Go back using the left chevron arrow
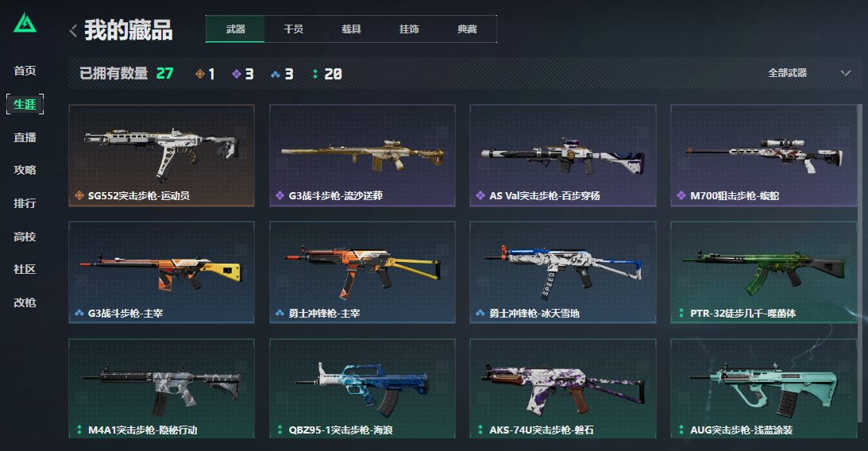This screenshot has width=868, height=451. 73,30
